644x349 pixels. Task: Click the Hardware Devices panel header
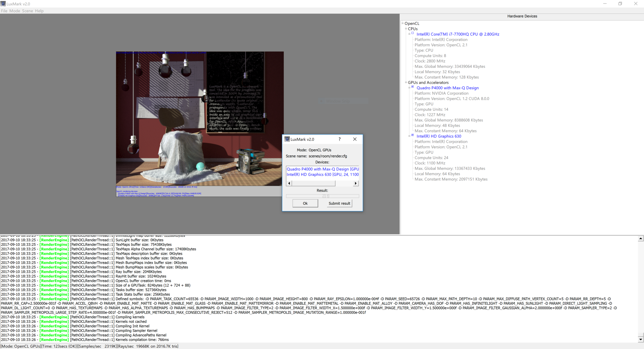(522, 16)
